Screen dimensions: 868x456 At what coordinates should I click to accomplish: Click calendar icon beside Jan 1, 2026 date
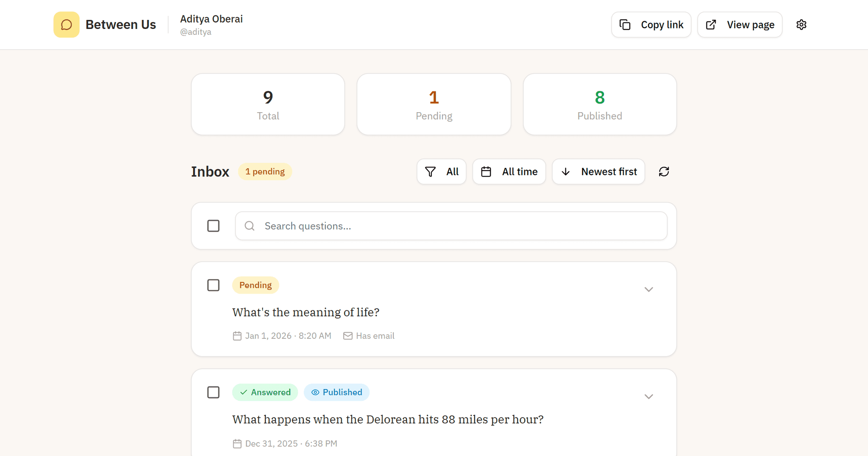pos(237,336)
